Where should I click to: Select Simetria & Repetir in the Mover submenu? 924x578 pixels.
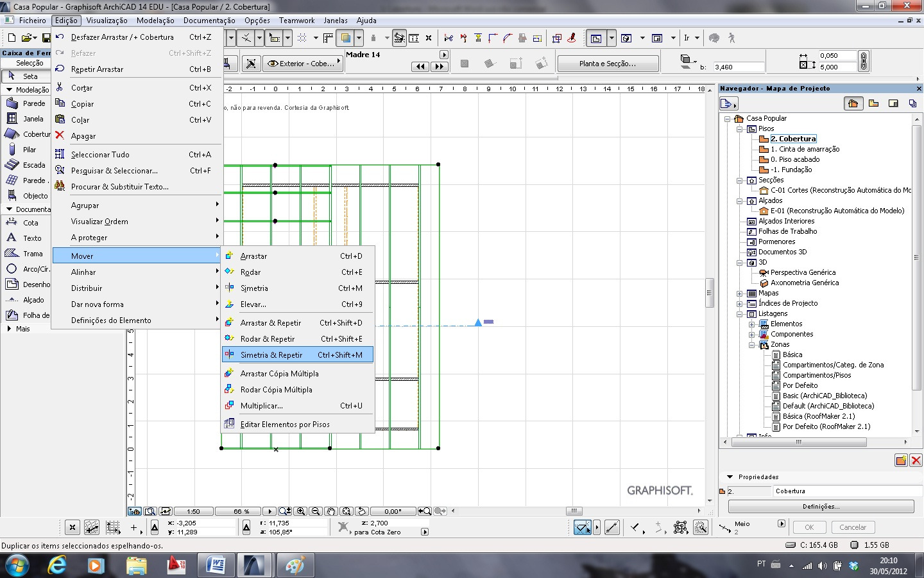297,355
